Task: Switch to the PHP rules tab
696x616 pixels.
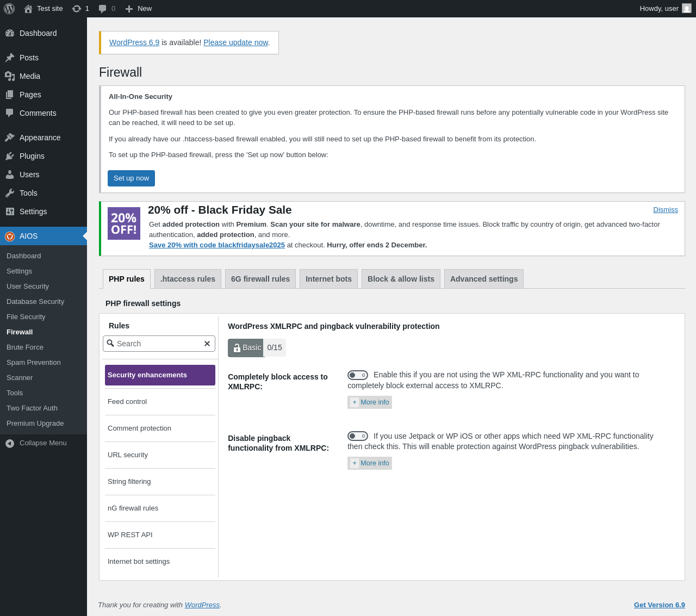Action: 127,279
